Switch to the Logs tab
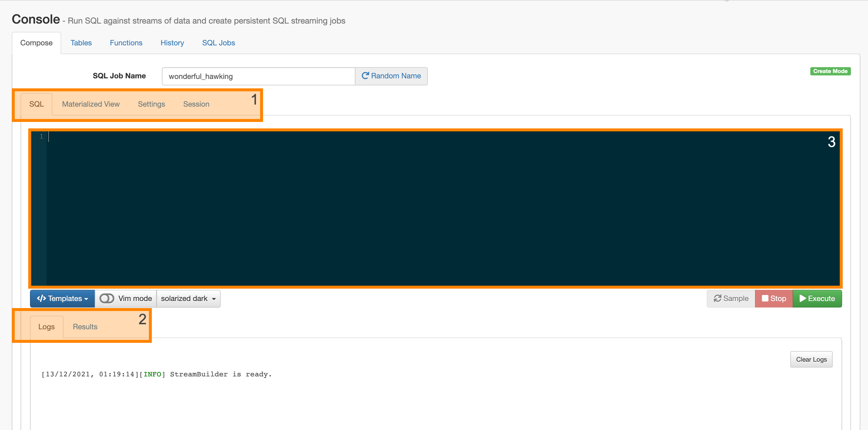The image size is (868, 430). click(46, 326)
